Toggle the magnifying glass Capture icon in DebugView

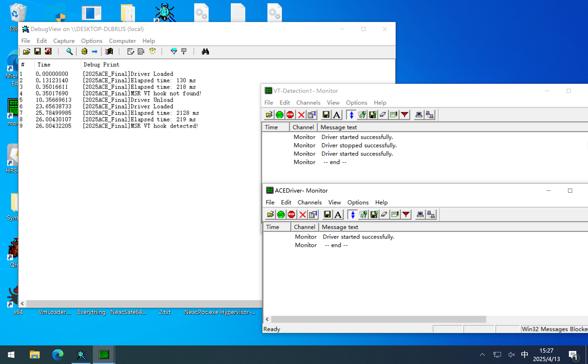click(70, 51)
